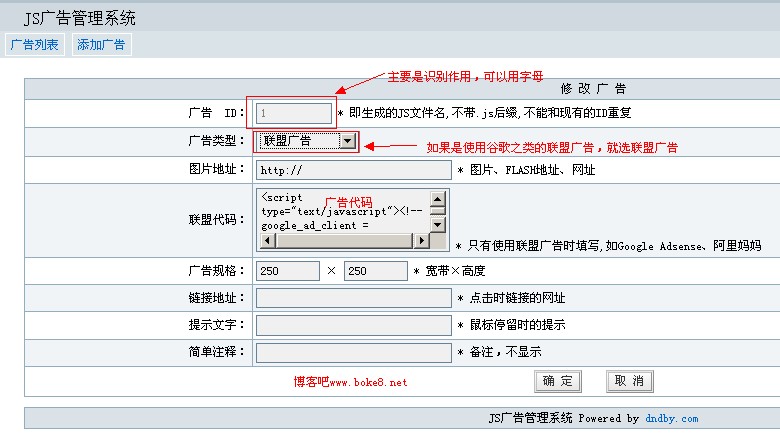
Task: Click the 简单注释 input box
Action: click(x=353, y=352)
